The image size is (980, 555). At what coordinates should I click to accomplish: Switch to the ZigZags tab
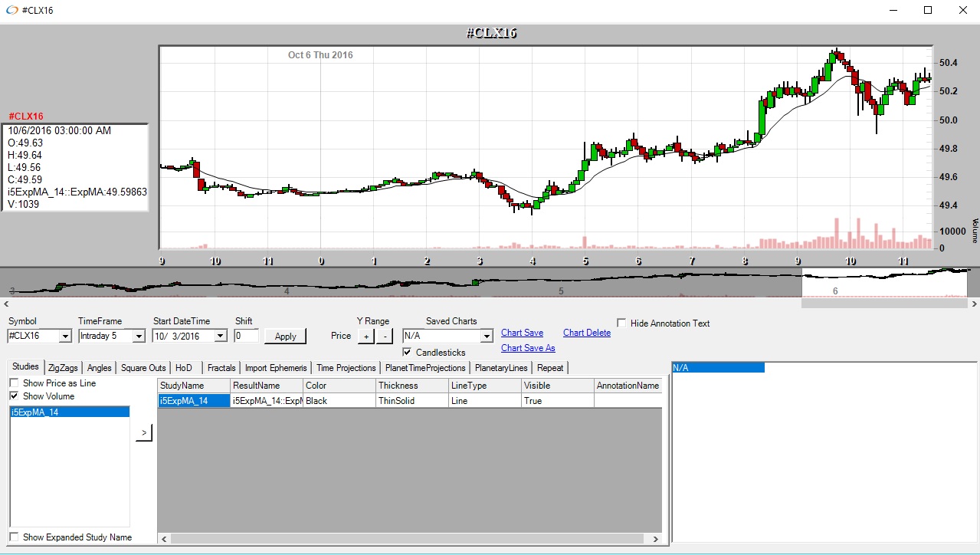[x=63, y=368]
